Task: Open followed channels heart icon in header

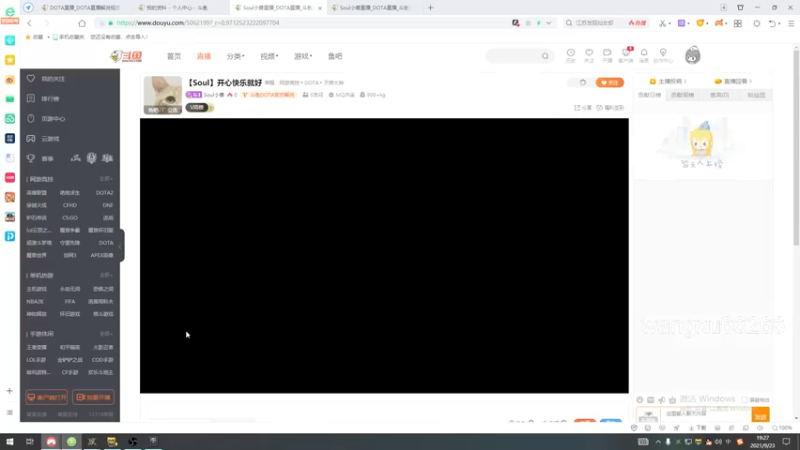Action: (x=589, y=53)
